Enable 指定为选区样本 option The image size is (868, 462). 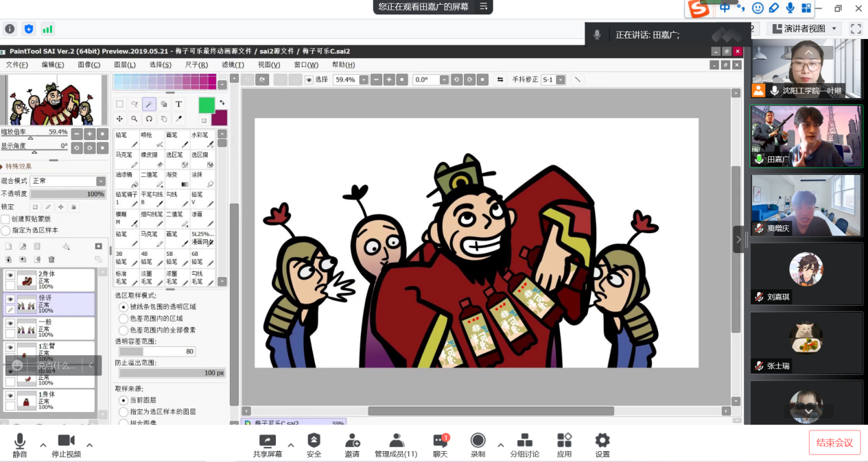[5, 230]
